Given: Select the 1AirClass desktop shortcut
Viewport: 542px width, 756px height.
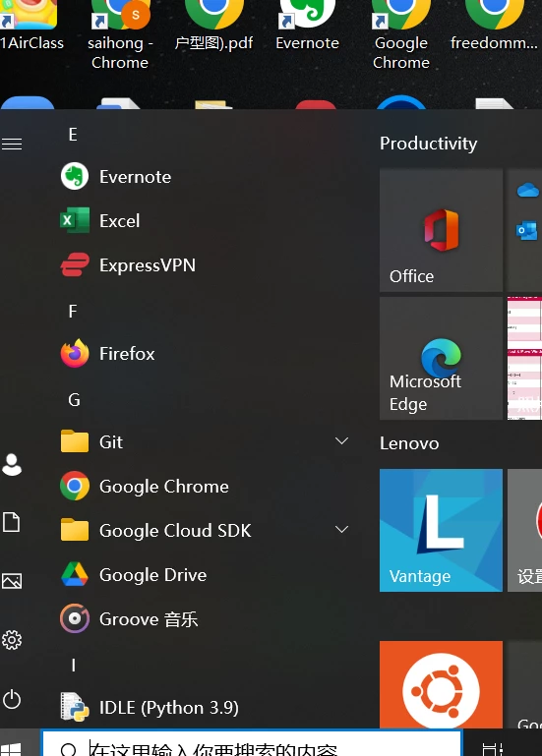Looking at the screenshot, I should (31, 26).
